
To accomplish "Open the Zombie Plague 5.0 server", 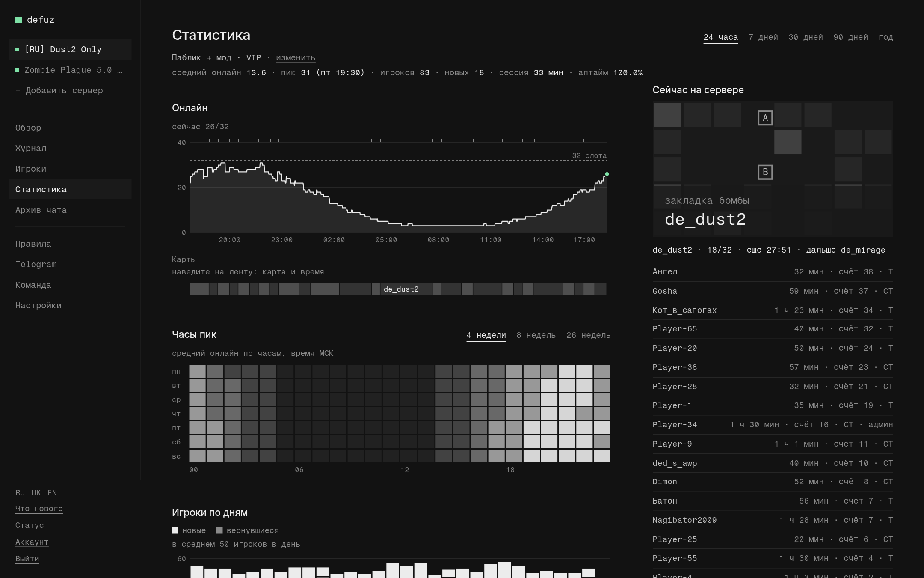I will pos(70,70).
